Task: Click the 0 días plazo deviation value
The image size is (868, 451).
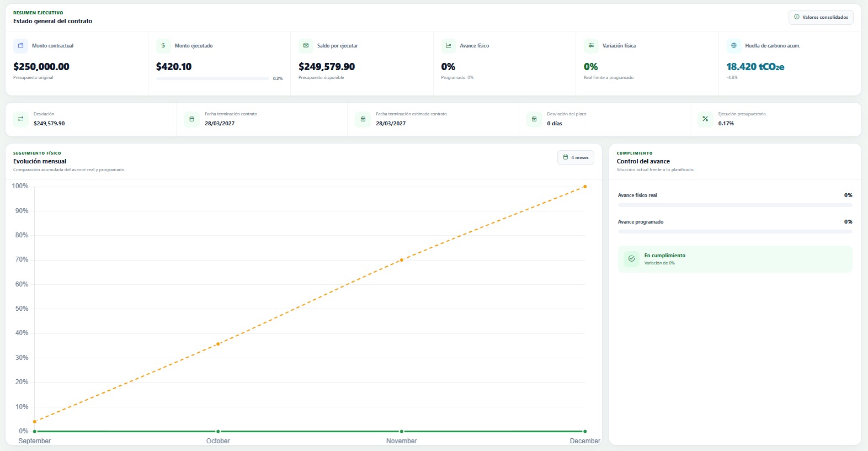Action: (555, 124)
